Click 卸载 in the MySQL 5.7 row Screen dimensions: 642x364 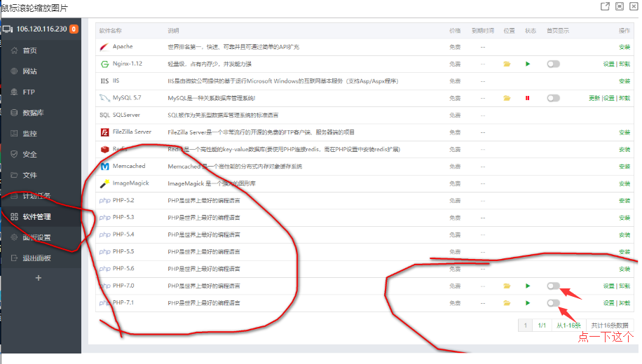(x=624, y=98)
